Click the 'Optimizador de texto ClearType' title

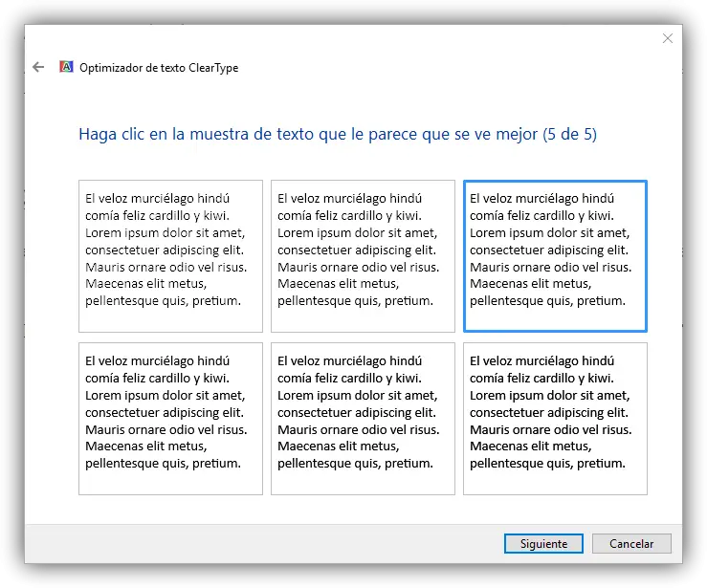[159, 68]
